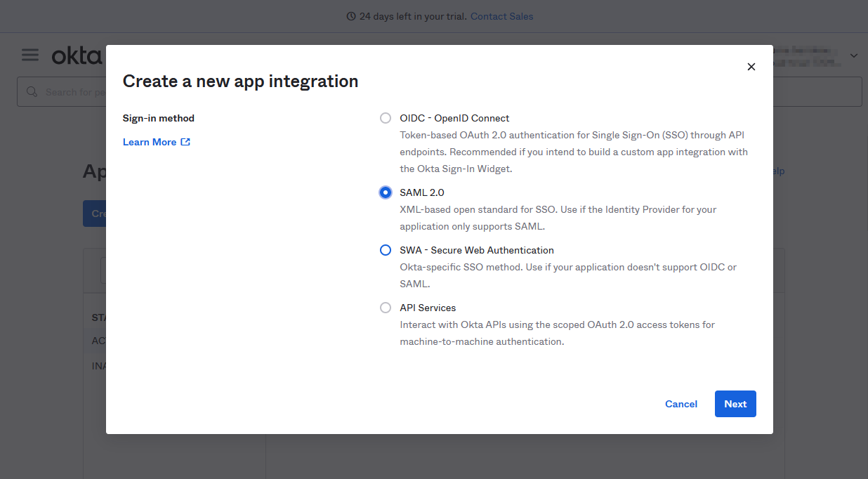The image size is (868, 479).
Task: Click Contact Sales in the trial banner
Action: pos(501,15)
